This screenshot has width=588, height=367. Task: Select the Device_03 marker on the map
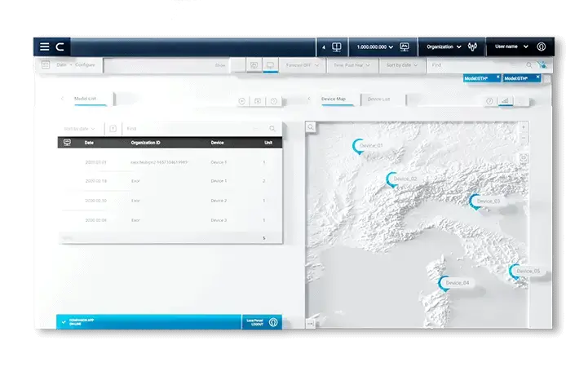click(x=475, y=201)
